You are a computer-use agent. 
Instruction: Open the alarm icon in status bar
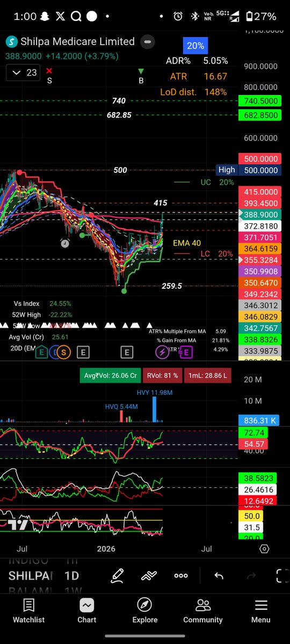(x=178, y=17)
